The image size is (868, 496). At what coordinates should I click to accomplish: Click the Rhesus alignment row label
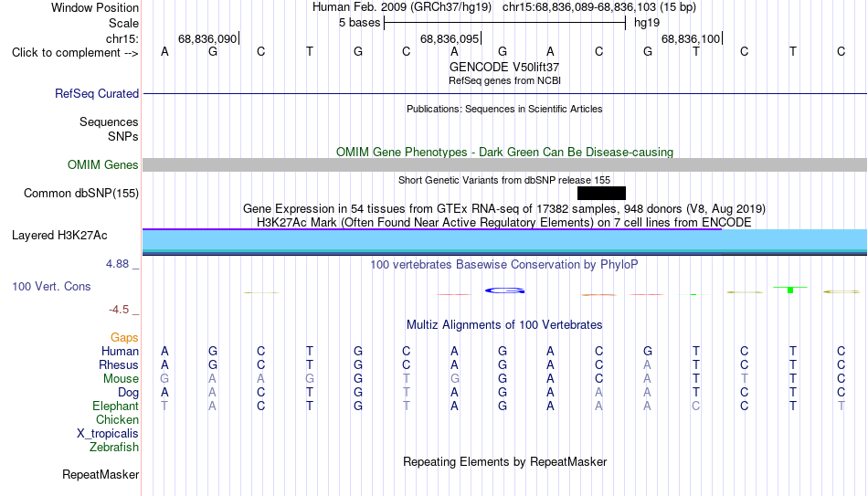click(x=119, y=364)
